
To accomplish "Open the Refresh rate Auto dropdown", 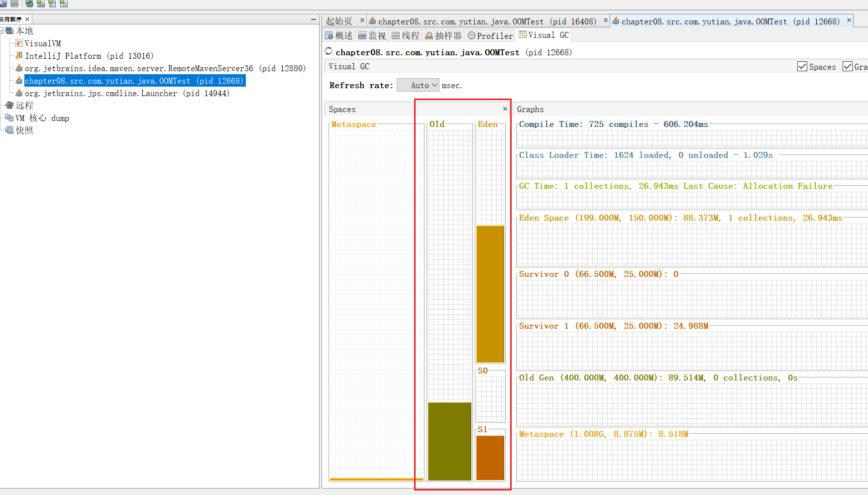I will pos(418,85).
